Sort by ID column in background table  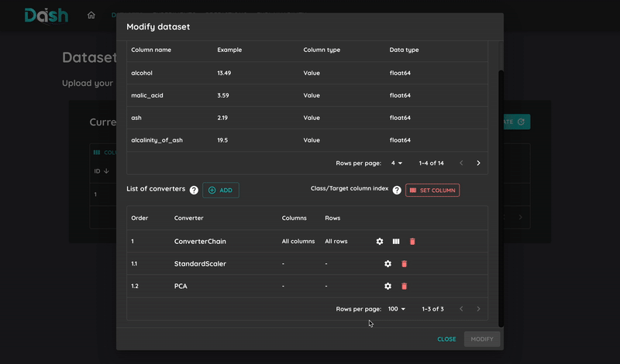point(102,171)
